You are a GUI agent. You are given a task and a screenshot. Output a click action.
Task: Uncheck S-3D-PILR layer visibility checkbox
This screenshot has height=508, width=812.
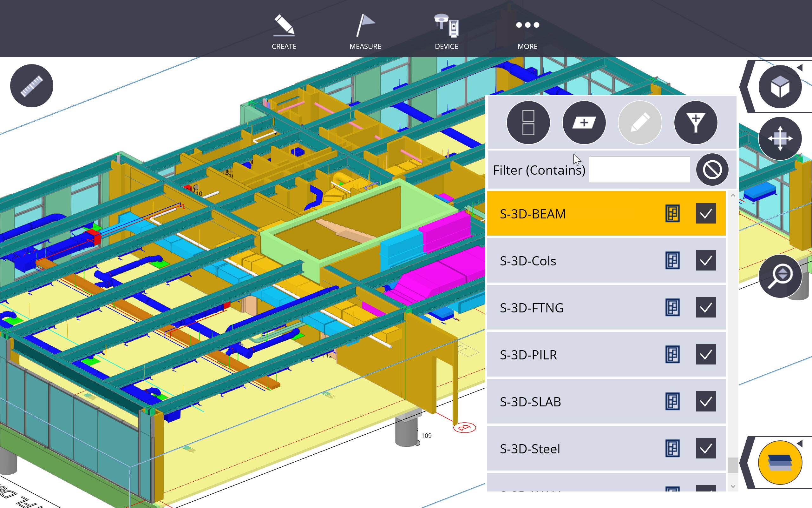click(x=706, y=355)
